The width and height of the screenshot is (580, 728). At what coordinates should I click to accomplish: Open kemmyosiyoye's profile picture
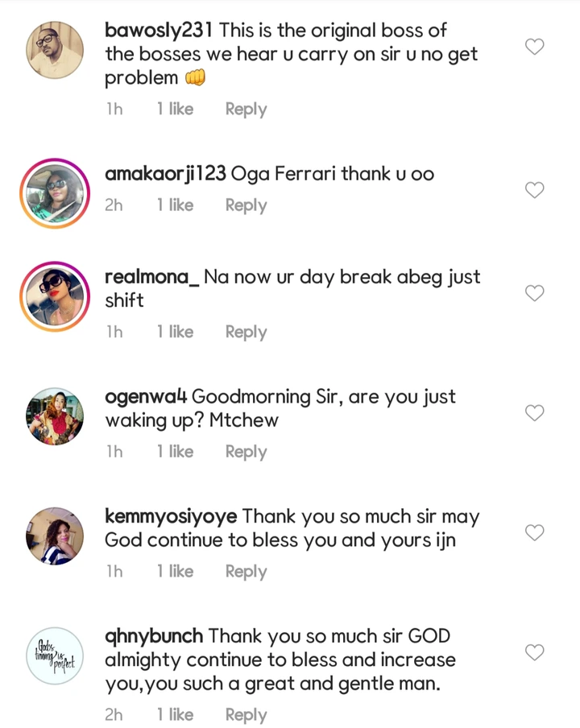click(x=55, y=536)
